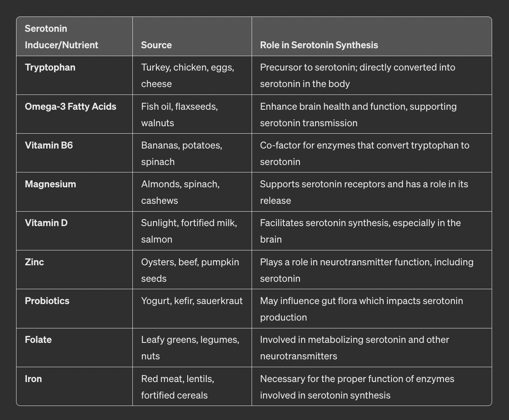Click the Probiotics nutrient name
This screenshot has width=509, height=420.
point(47,301)
